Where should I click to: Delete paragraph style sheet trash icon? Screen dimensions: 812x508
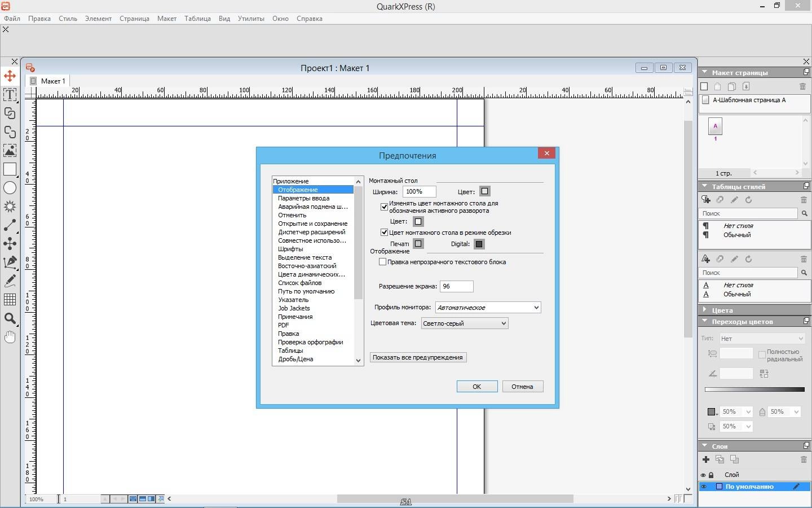click(804, 200)
